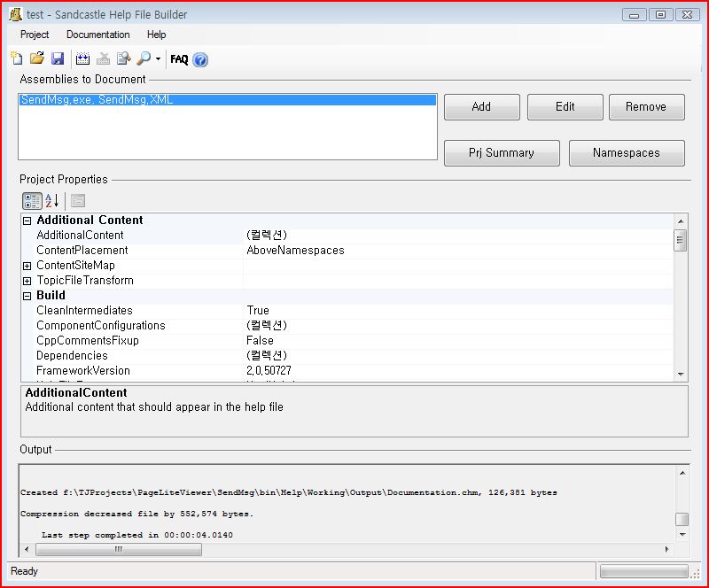The height and width of the screenshot is (588, 709).
Task: Click output pane scroll up arrow
Action: point(682,473)
